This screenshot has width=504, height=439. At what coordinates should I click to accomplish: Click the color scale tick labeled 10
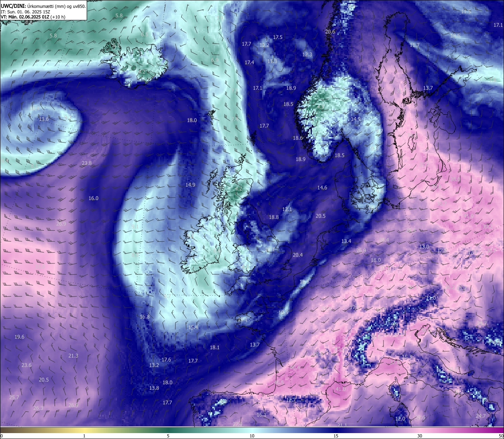(252, 436)
